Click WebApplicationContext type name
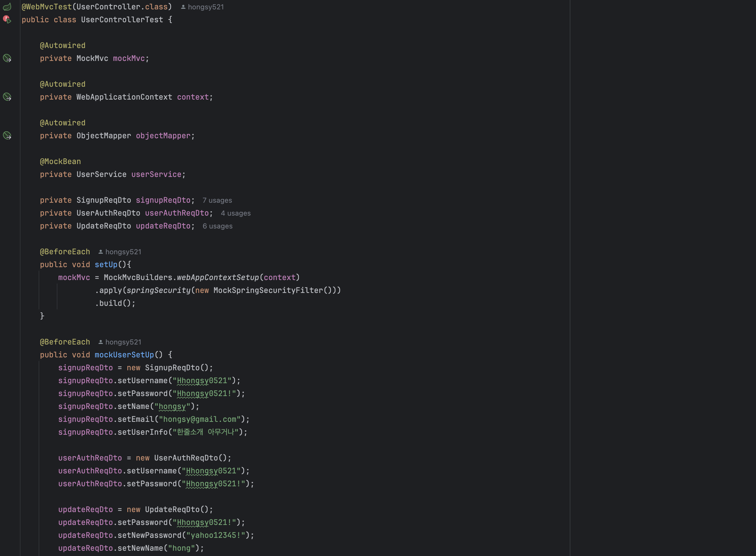The height and width of the screenshot is (556, 756). pos(124,97)
